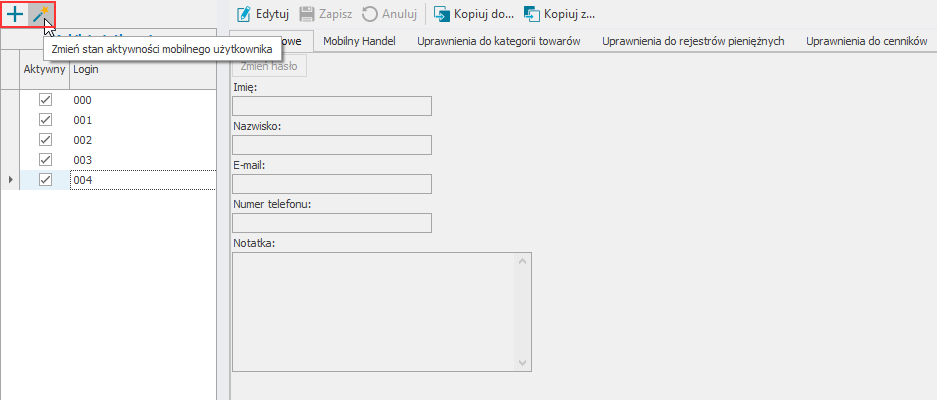Viewport: 937px width, 400px height.
Task: Click the Notatka scrollbar down arrow
Action: (x=521, y=363)
